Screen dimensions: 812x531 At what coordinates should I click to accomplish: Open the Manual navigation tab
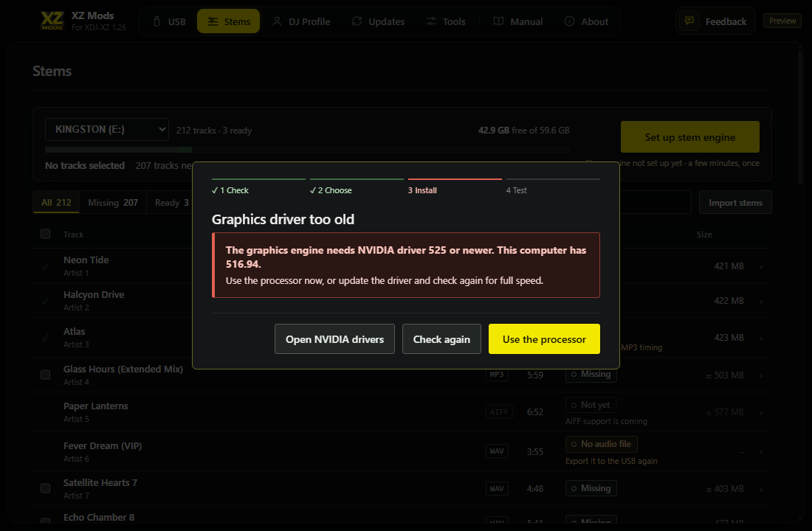[518, 21]
